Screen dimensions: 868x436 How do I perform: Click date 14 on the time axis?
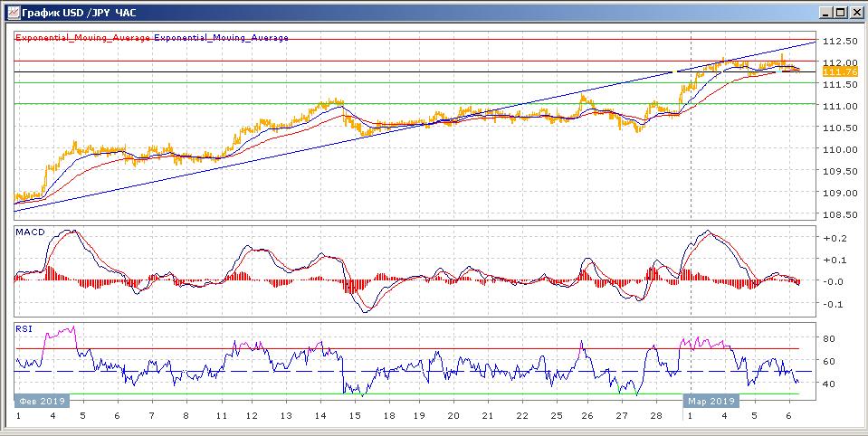(x=320, y=416)
